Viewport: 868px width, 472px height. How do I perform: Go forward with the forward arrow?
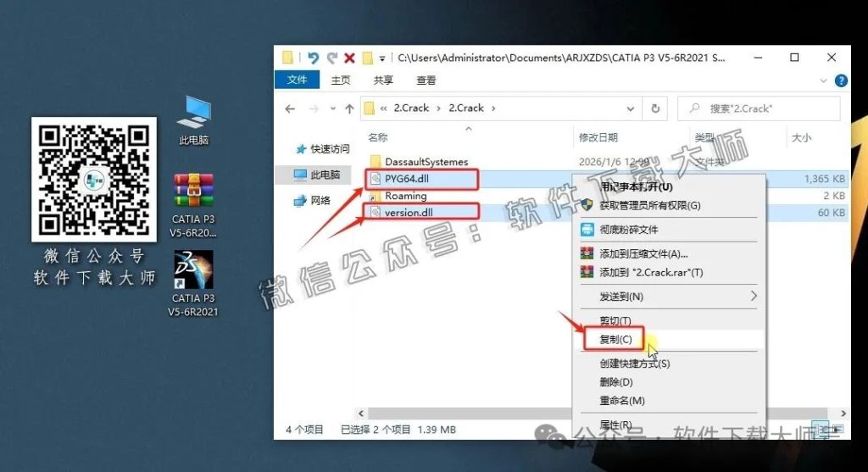(x=314, y=108)
